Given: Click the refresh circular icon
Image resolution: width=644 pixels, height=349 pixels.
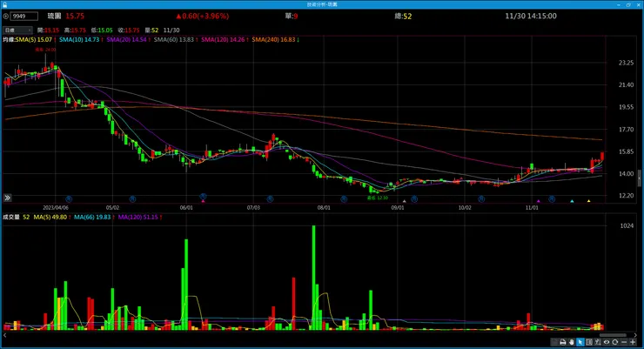Looking at the screenshot, I should [614, 342].
